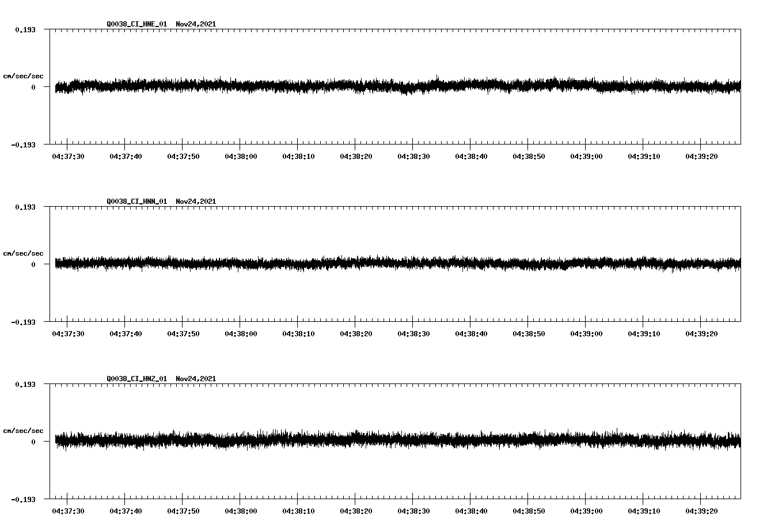Click the cm/sec/sec unit label of the HNE plot

(23, 76)
